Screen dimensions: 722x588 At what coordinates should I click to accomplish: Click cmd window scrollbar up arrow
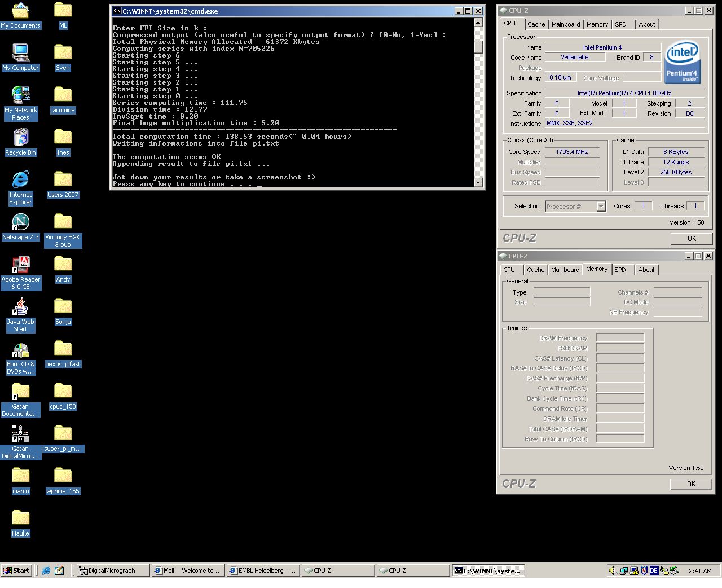click(x=478, y=23)
